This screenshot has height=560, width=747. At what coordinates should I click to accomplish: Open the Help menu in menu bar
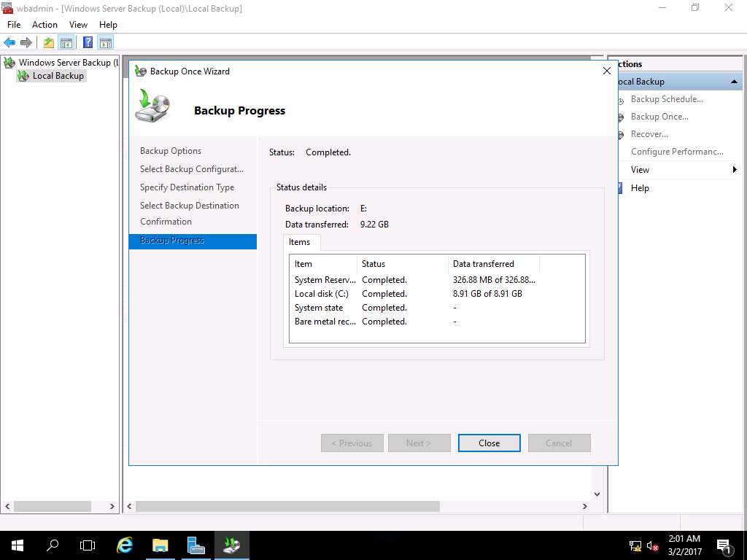[x=108, y=25]
